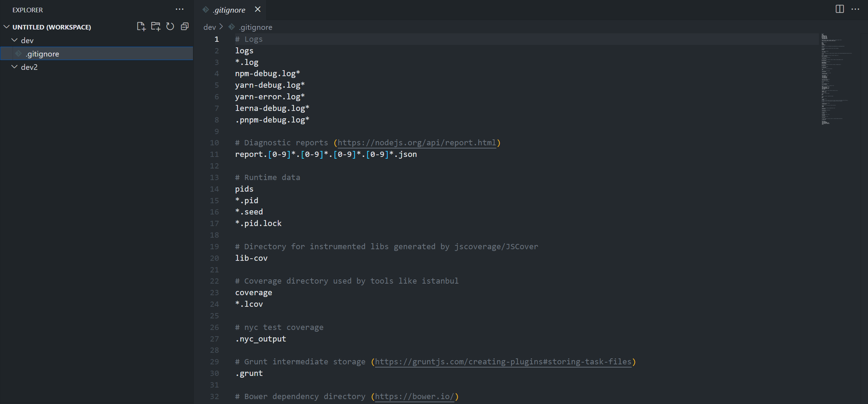
Task: Click the New Folder icon in Explorer
Action: [x=155, y=27]
